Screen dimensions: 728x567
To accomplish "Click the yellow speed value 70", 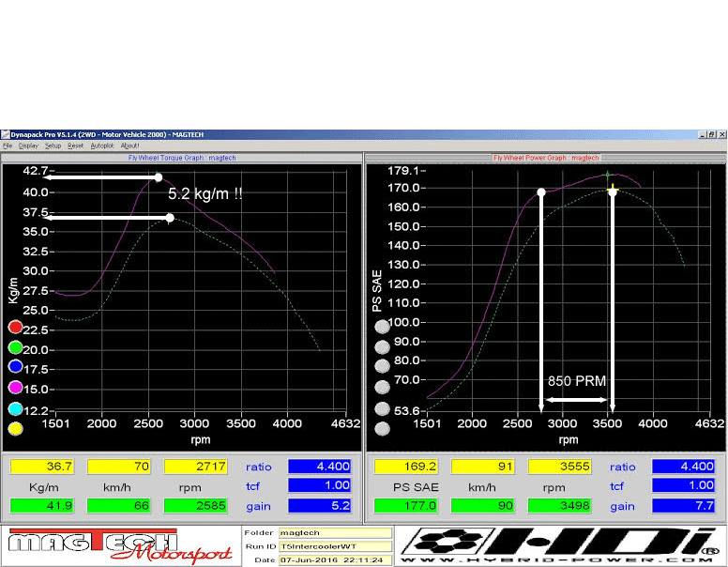I will [x=119, y=467].
